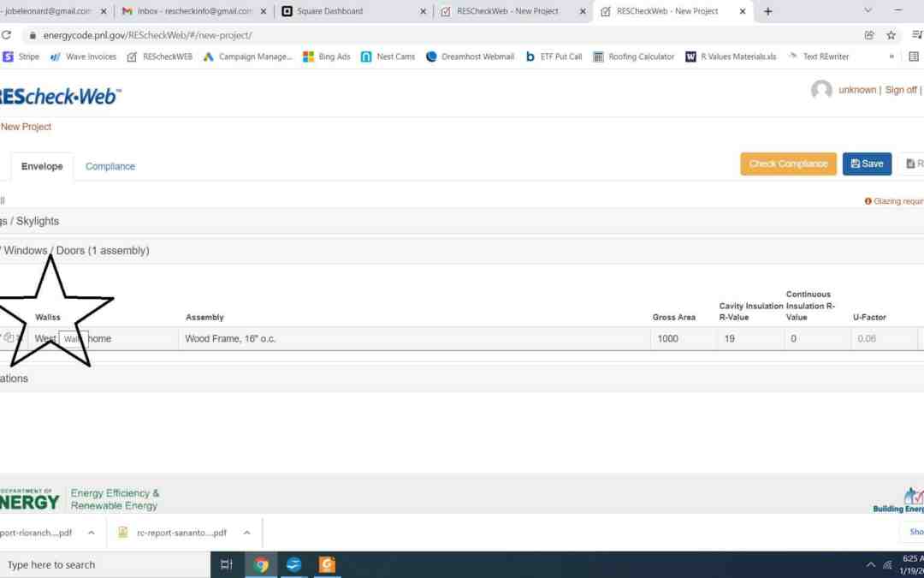Bookmark this page with the star icon
This screenshot has height=578, width=924.
point(891,35)
